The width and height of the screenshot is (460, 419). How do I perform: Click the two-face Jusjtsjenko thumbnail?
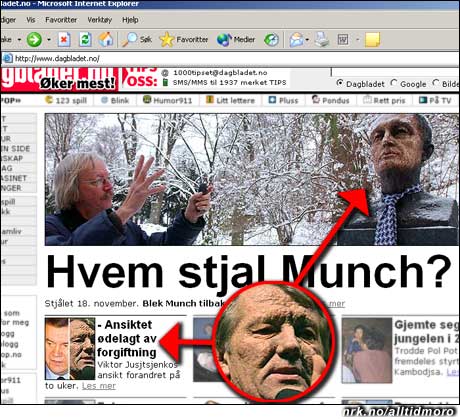pos(70,348)
